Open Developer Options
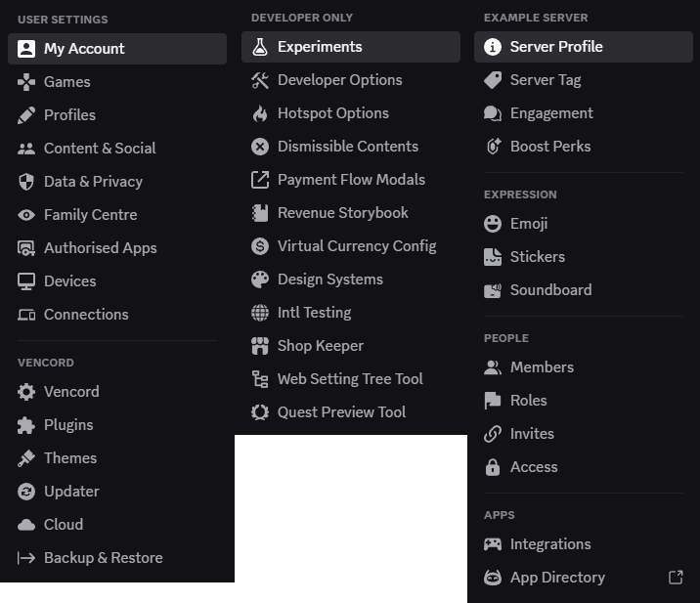 (351, 80)
